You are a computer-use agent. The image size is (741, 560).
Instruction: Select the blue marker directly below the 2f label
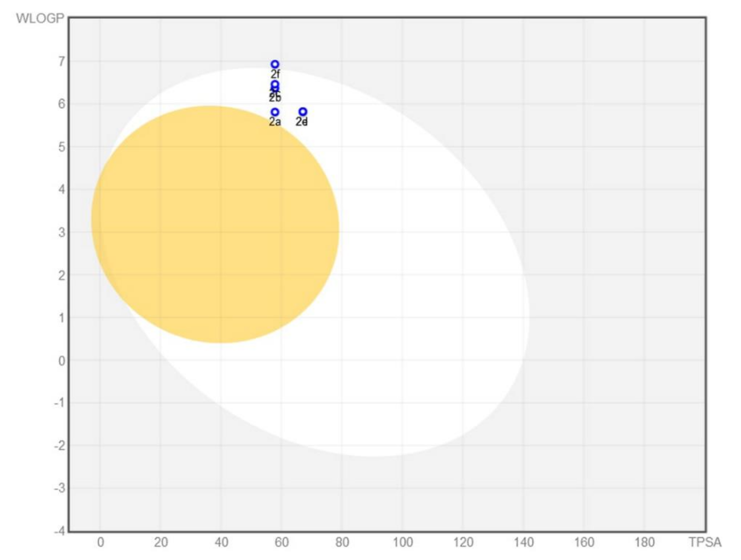point(275,84)
